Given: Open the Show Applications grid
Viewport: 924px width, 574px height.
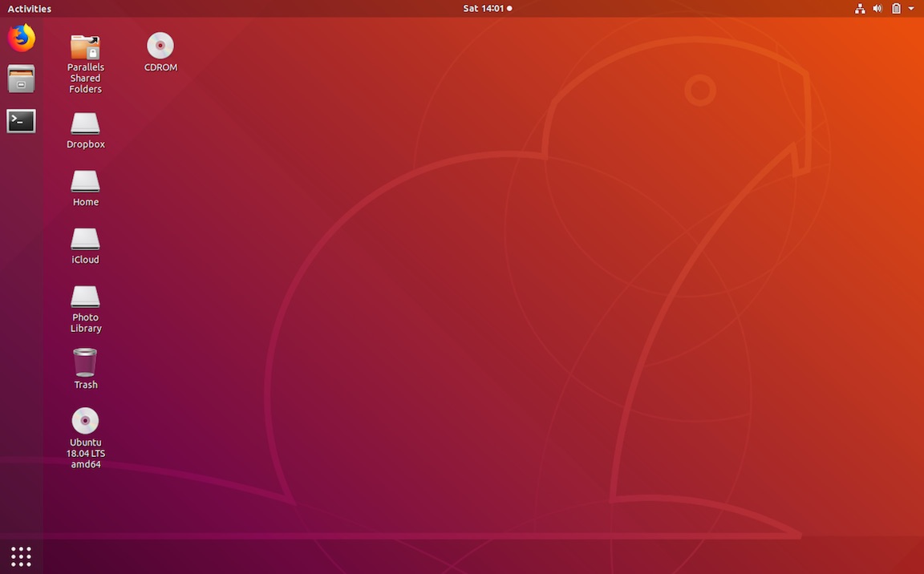Looking at the screenshot, I should click(x=21, y=556).
